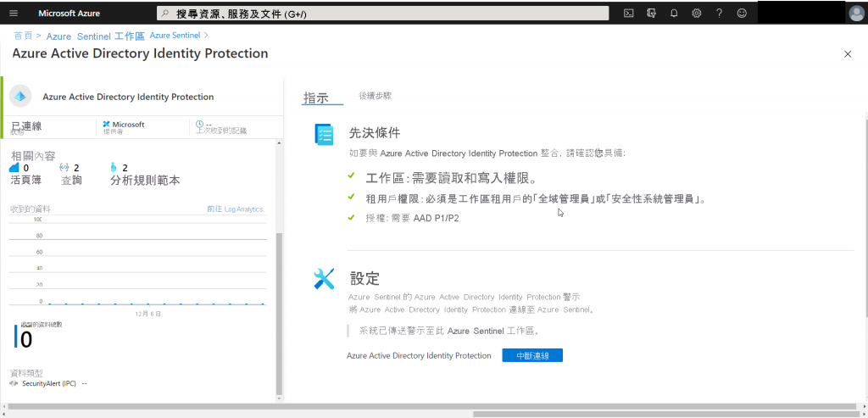Viewport: 868px width, 418px height.
Task: Click the 租用戶權限 requirement line
Action: tap(536, 198)
